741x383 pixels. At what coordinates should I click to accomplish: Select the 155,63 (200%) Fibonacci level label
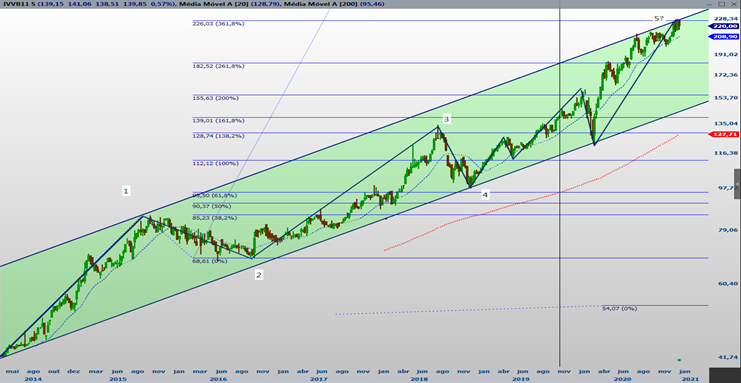pyautogui.click(x=215, y=98)
